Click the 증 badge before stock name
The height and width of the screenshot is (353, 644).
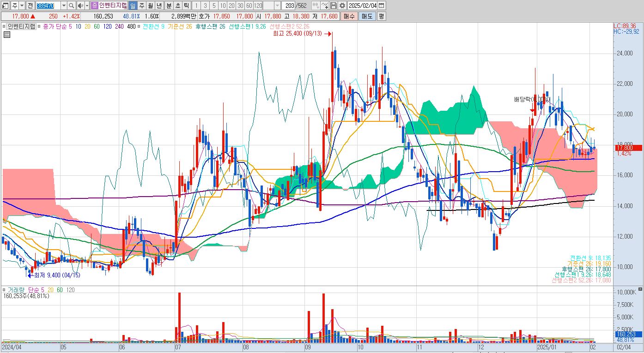[94, 6]
